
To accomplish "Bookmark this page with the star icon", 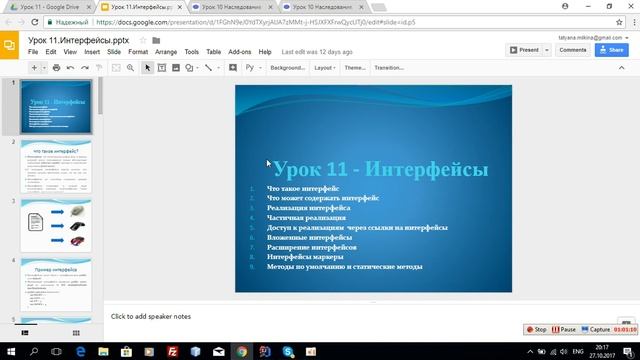I will point(619,22).
